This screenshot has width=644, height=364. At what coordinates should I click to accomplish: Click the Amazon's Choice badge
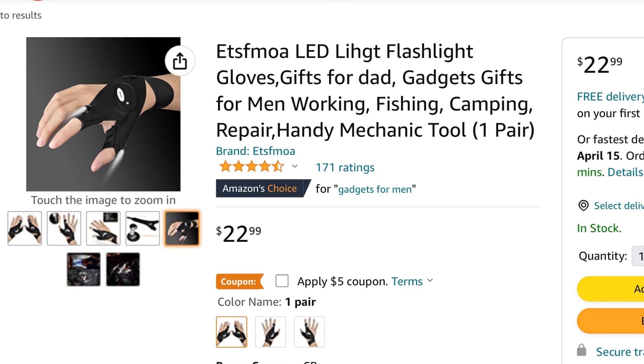pos(263,188)
